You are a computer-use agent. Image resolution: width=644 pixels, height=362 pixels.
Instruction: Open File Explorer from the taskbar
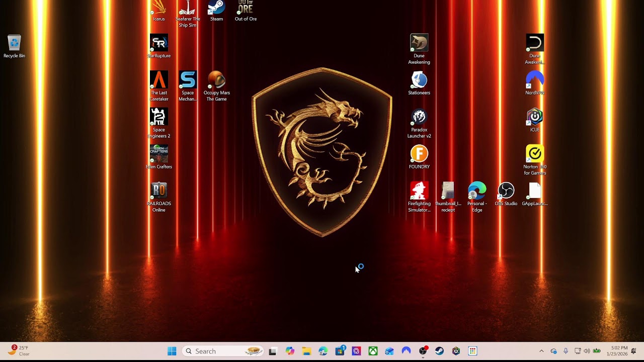point(306,351)
